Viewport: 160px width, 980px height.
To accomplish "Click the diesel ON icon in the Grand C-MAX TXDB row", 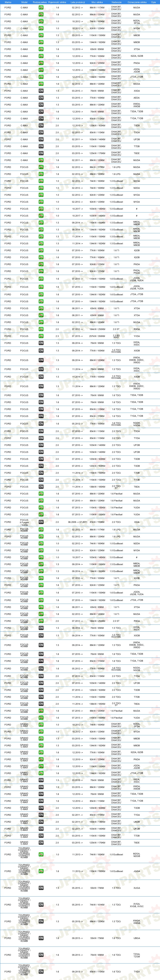I will 41,808.
